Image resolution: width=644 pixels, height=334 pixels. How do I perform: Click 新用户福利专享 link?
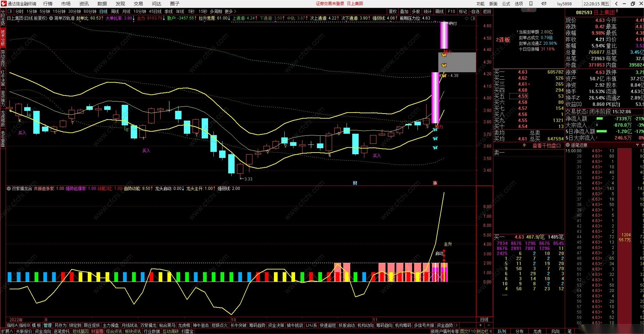tap(445, 331)
